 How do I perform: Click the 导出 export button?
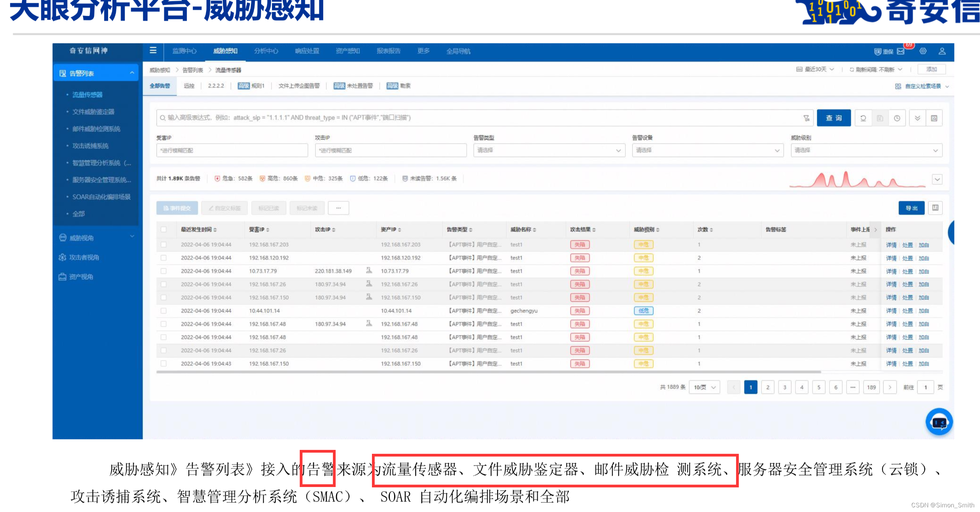click(911, 208)
